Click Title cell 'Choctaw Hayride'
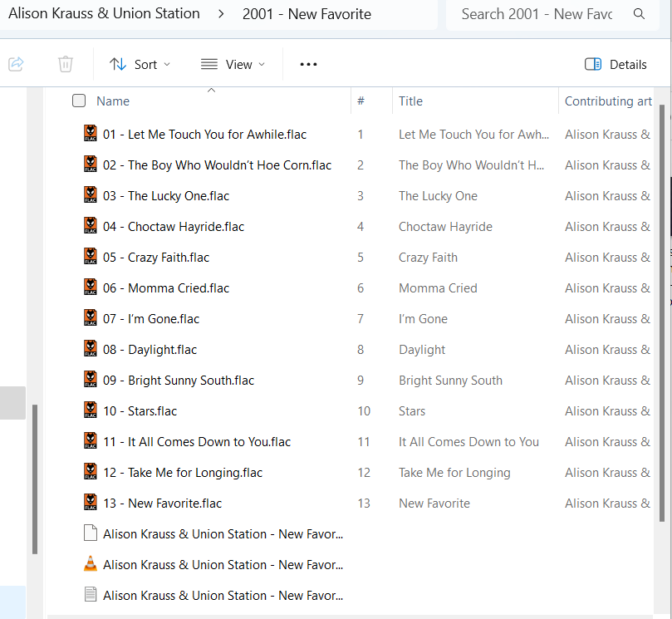This screenshot has width=672, height=619. pos(445,227)
